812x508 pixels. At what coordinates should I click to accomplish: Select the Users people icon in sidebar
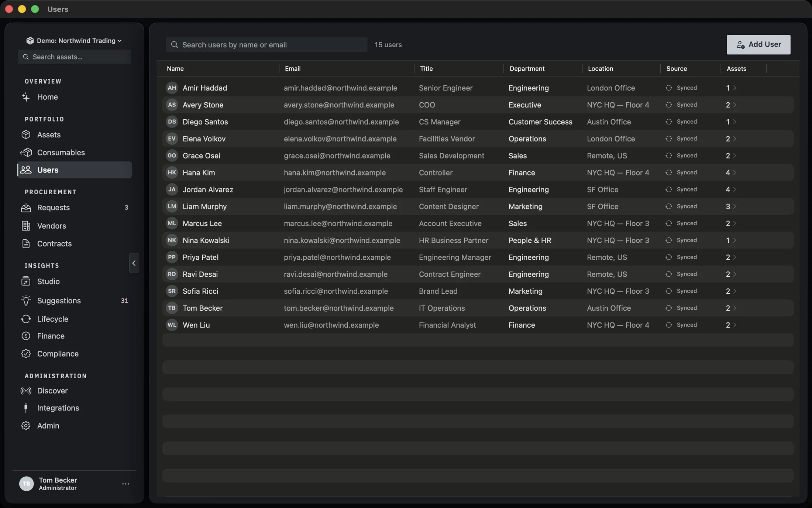pos(26,170)
